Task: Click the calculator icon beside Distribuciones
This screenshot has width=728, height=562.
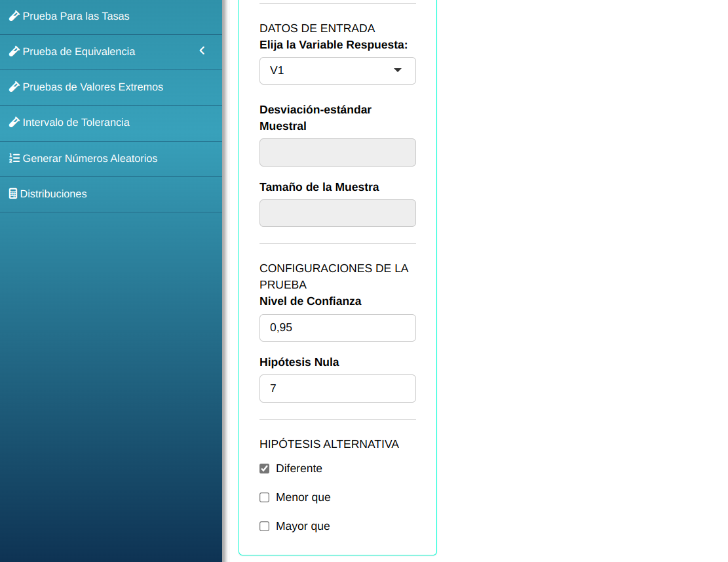Action: 12,193
